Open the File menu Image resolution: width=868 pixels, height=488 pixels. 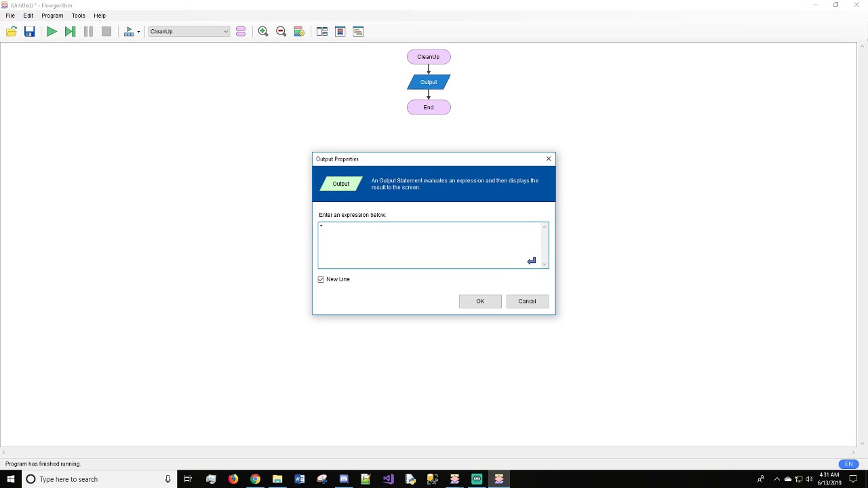pyautogui.click(x=10, y=16)
